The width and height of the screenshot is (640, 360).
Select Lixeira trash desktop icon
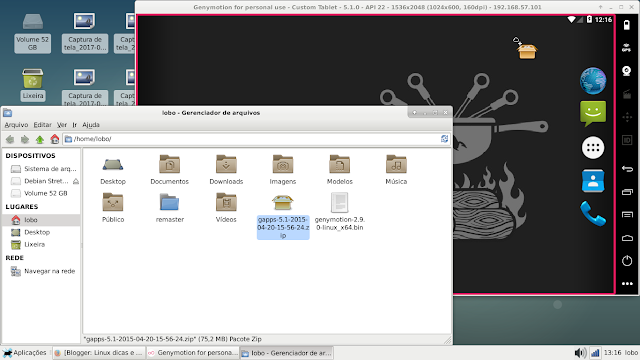pyautogui.click(x=33, y=84)
